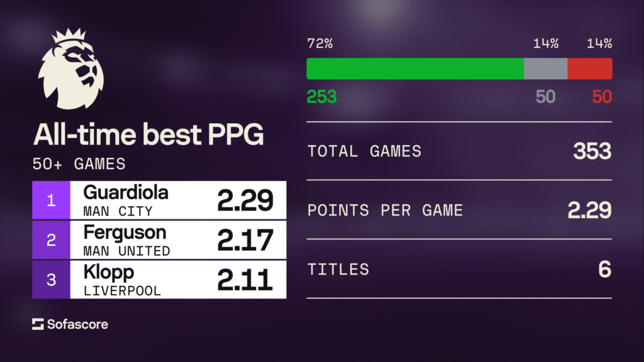Select the TITLES row label
644x362 pixels.
(x=338, y=270)
